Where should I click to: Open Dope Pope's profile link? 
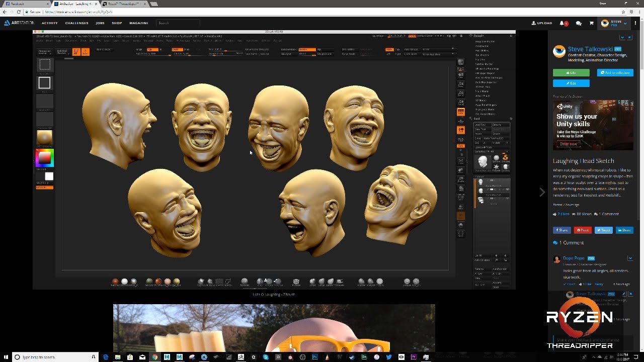coord(574,258)
